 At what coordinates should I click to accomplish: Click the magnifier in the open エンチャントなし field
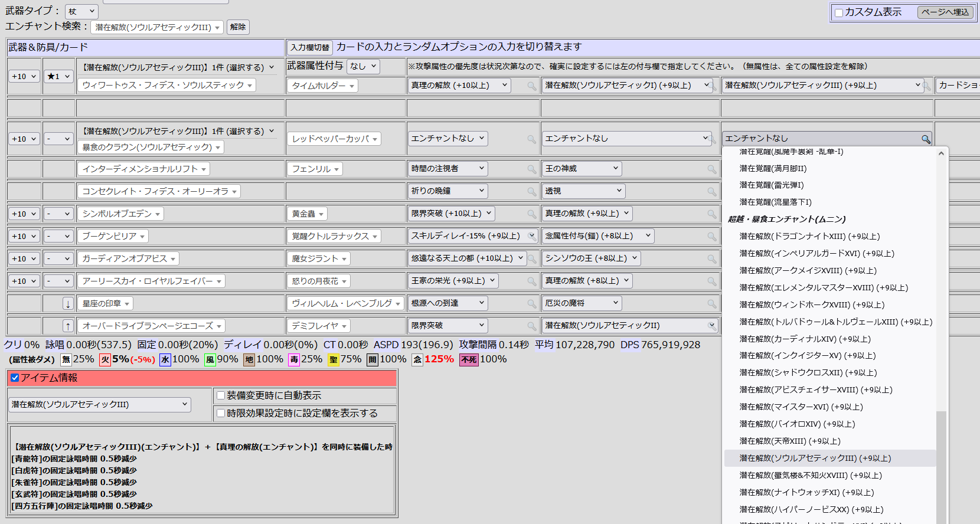(x=926, y=139)
